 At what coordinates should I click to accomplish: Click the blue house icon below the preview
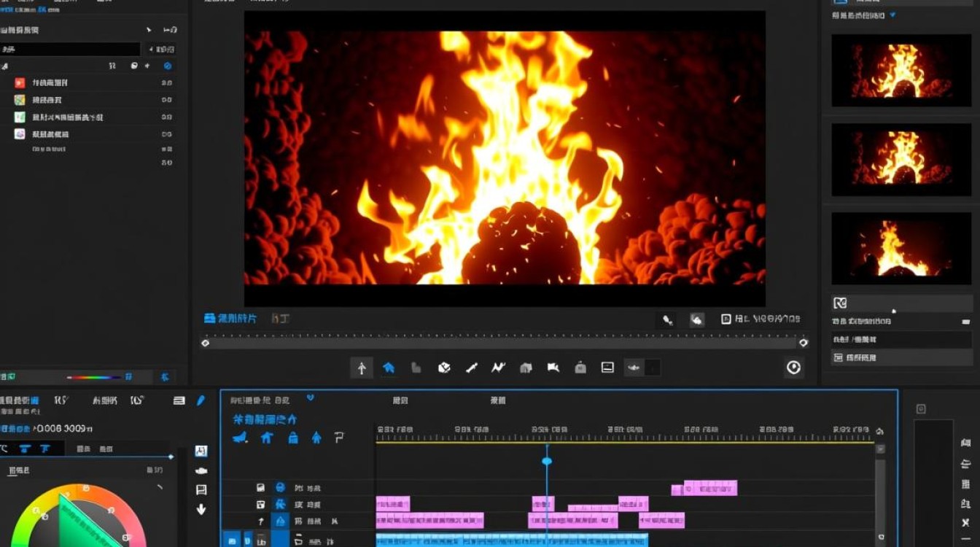click(389, 368)
